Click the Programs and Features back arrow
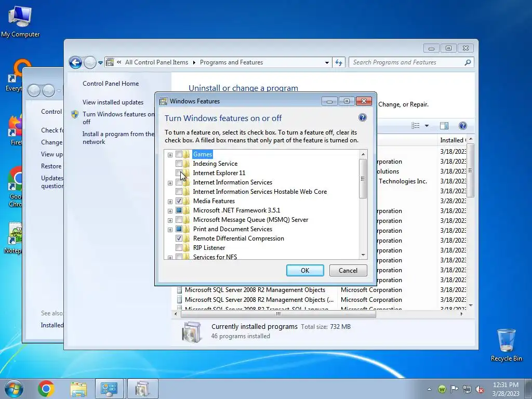Viewport: 532px width, 399px height. [75, 62]
